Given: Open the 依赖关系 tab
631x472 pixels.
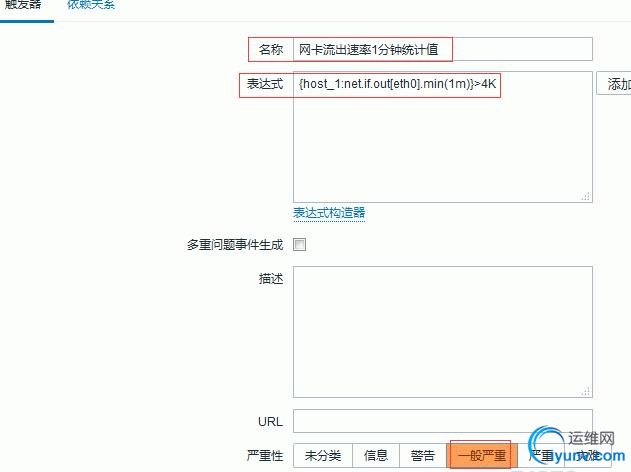Looking at the screenshot, I should click(91, 5).
